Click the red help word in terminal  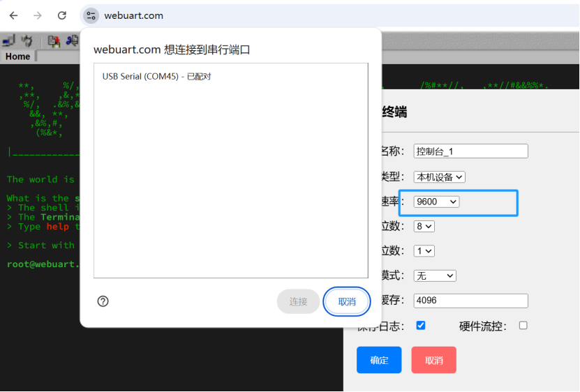point(57,227)
